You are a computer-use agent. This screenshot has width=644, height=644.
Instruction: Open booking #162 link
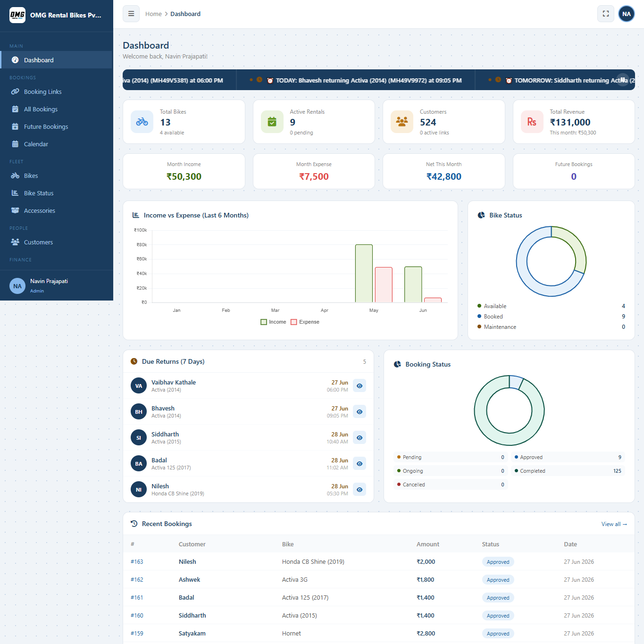point(137,579)
